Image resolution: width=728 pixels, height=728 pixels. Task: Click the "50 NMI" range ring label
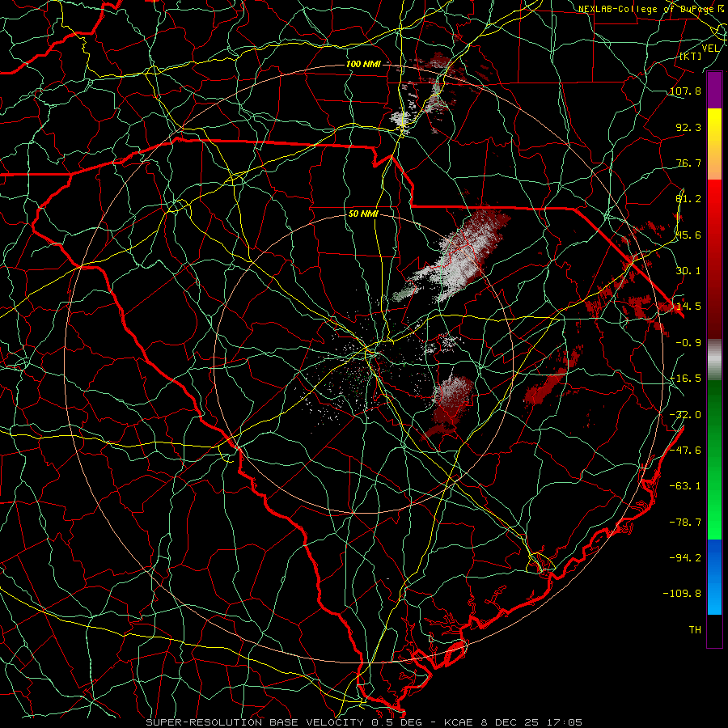pos(363,214)
